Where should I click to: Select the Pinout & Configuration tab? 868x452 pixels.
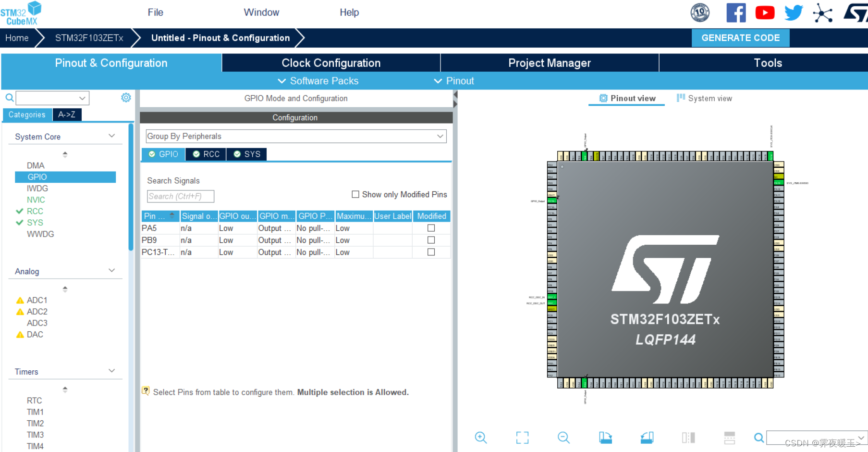[x=111, y=63]
